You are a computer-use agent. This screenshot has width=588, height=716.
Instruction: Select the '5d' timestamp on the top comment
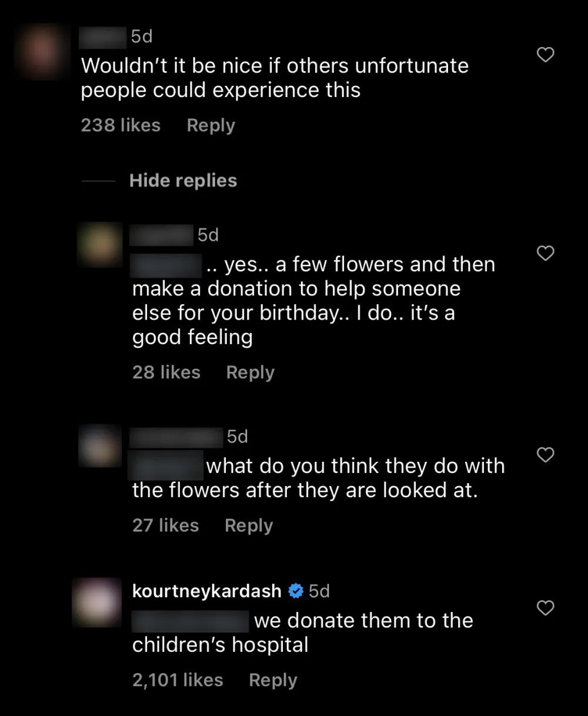(141, 36)
